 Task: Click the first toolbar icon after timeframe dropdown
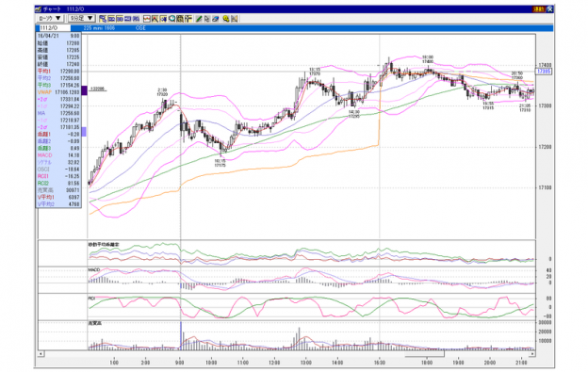coord(103,18)
